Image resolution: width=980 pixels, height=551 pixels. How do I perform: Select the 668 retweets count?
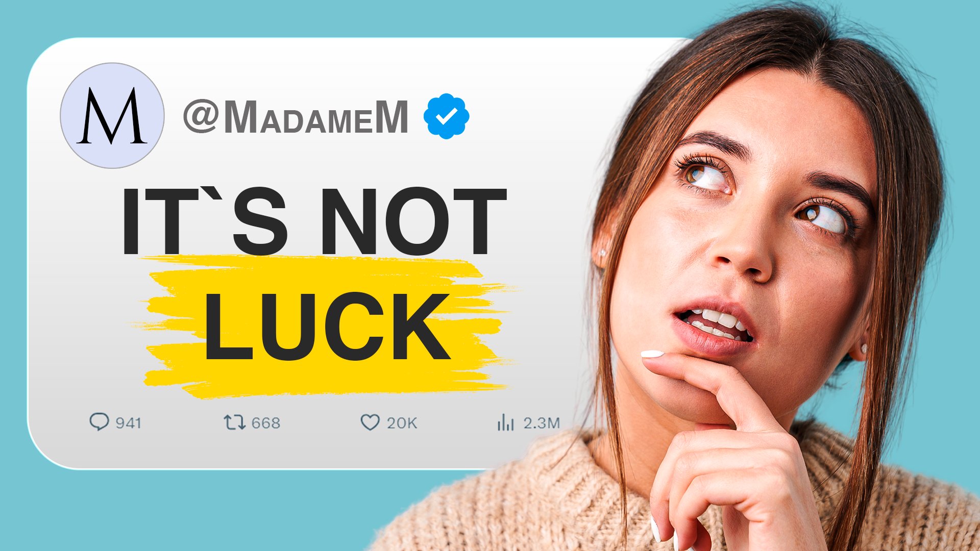[x=266, y=423]
